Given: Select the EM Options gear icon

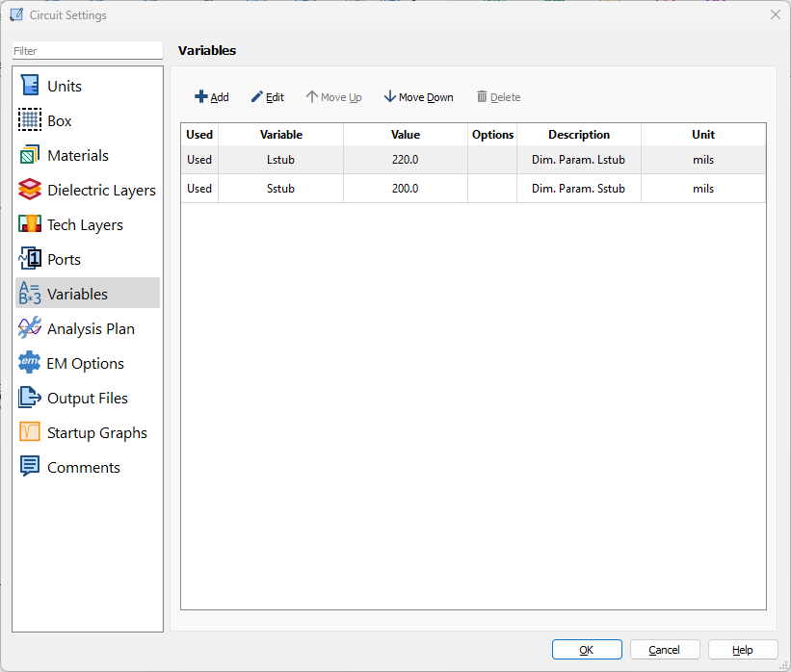Looking at the screenshot, I should tap(30, 362).
